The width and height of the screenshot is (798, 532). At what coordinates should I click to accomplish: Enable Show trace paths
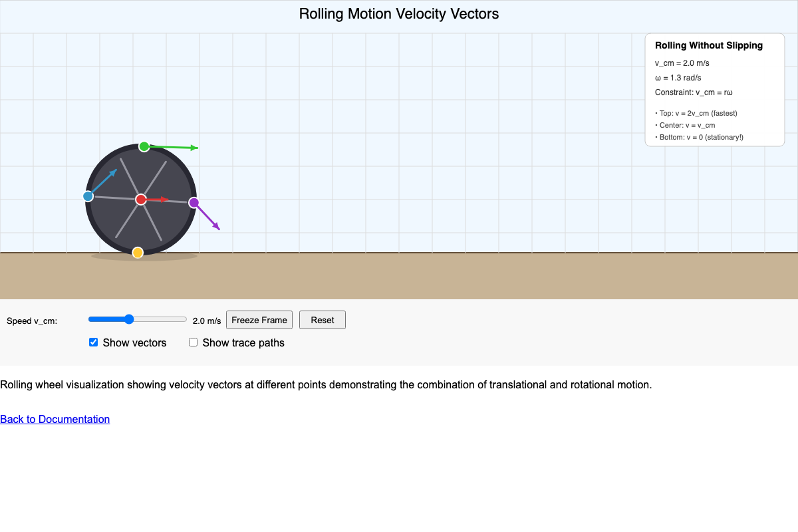pos(193,342)
